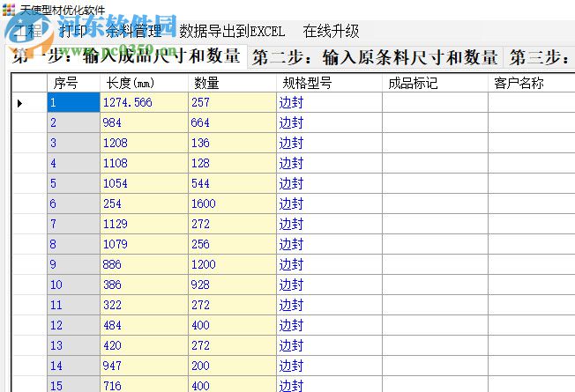Select quantity cell 256
The width and height of the screenshot is (575, 392).
point(232,244)
